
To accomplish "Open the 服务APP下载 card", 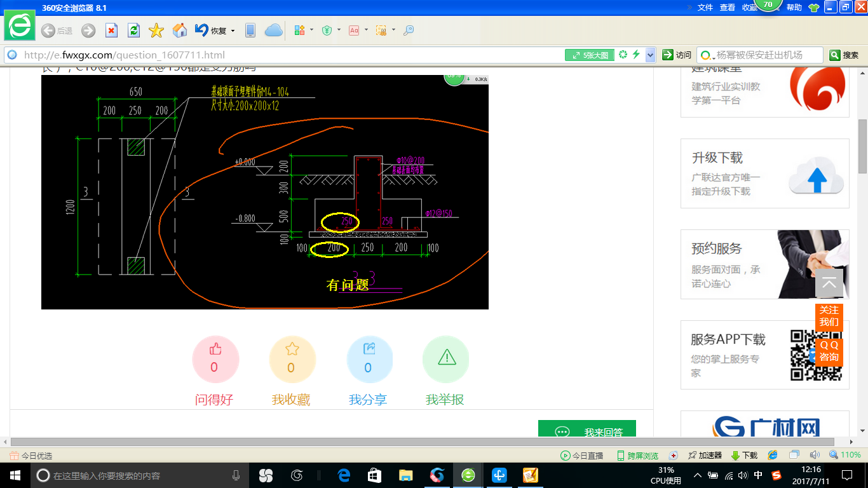I will tap(765, 355).
